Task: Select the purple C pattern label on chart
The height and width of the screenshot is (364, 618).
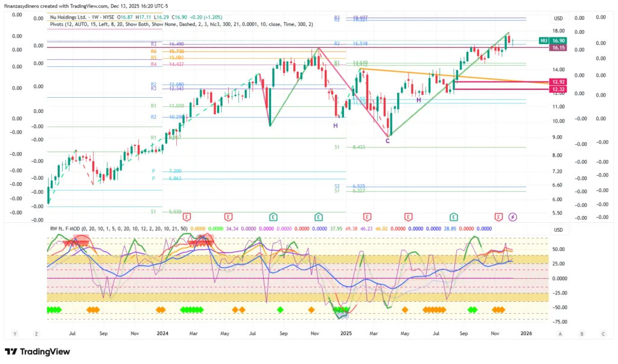Action: tap(387, 141)
